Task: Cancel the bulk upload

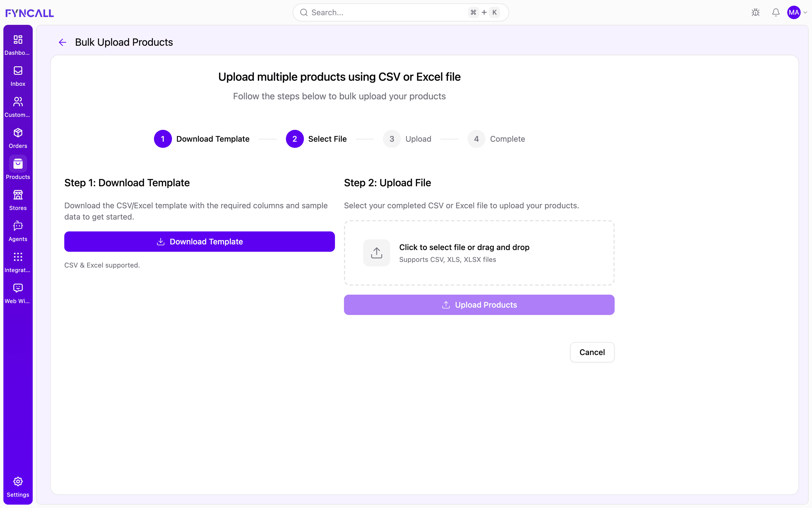Action: (x=592, y=352)
